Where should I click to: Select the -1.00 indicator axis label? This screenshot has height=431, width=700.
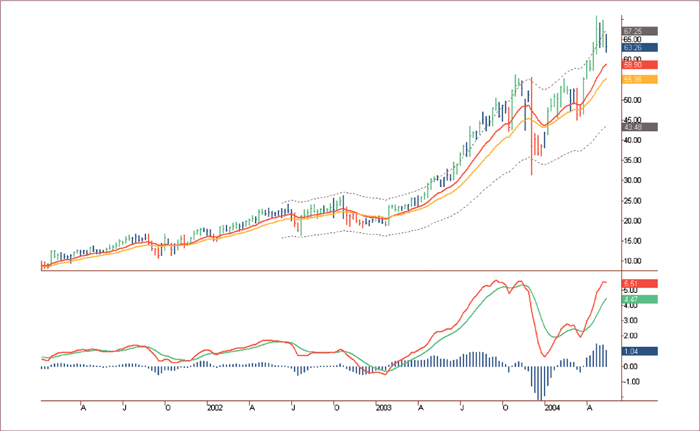point(632,381)
